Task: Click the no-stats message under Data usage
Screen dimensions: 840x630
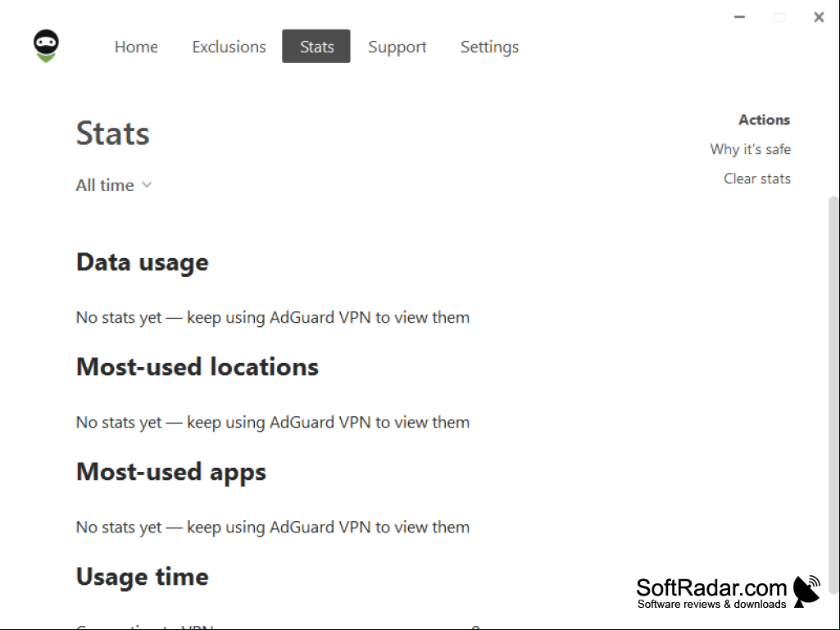Action: pyautogui.click(x=273, y=318)
